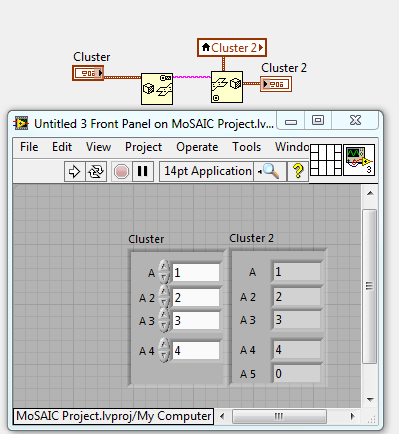Image resolution: width=399 pixels, height=434 pixels.
Task: Click the connector pane grid icon
Action: [x=326, y=160]
